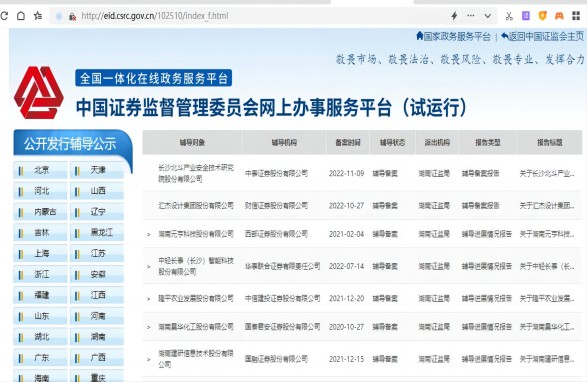Select 福建 region

40,295
